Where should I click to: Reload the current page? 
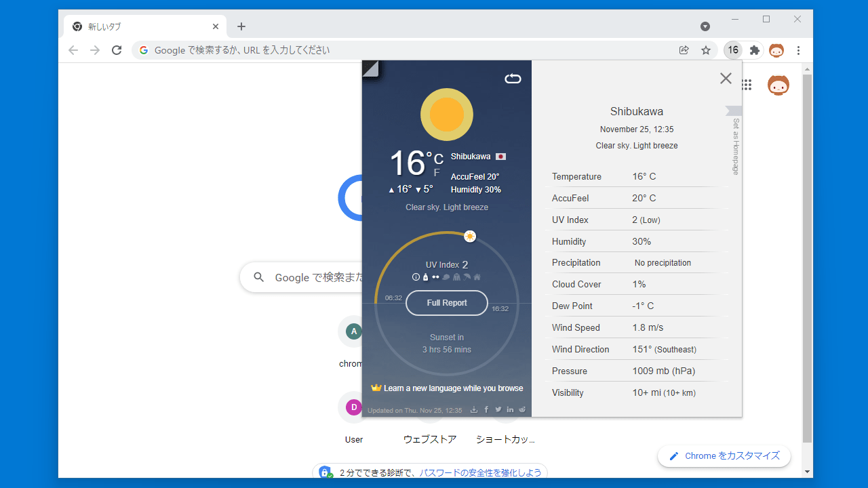(117, 50)
